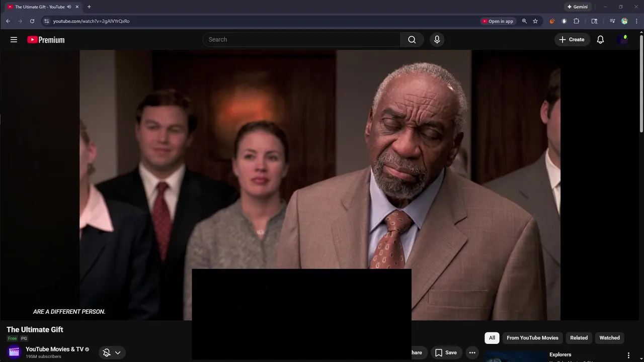Select the Related filter chip

click(x=579, y=338)
